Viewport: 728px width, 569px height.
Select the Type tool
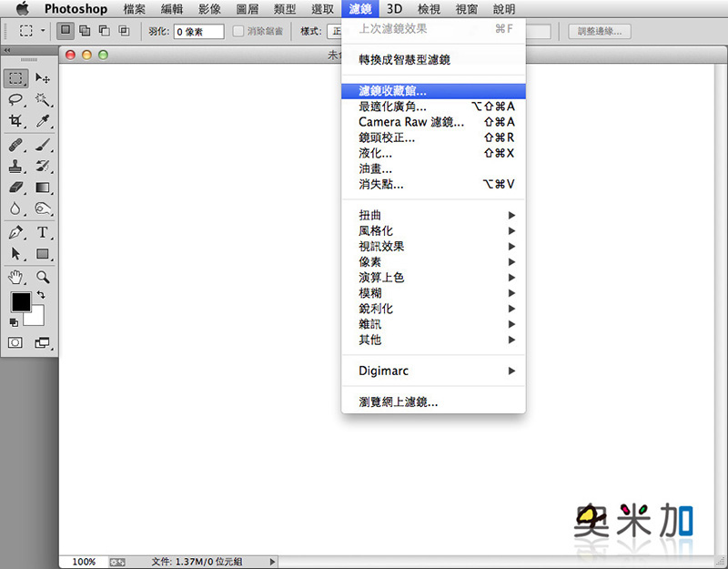pos(43,232)
